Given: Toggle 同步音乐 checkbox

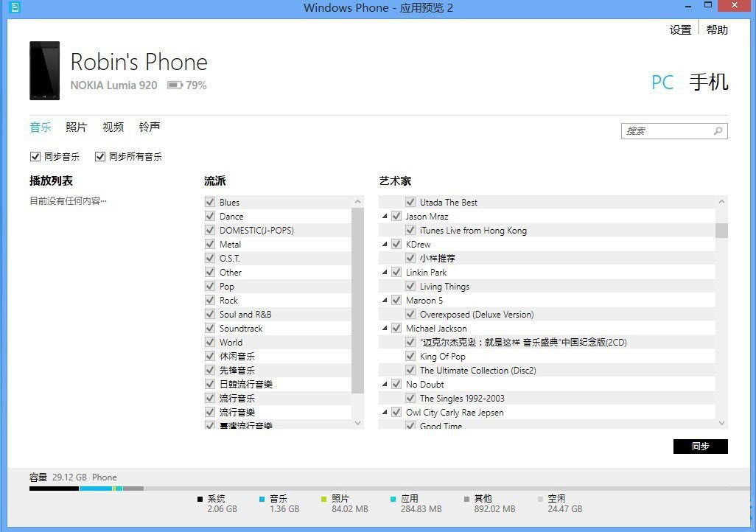Looking at the screenshot, I should [35, 156].
